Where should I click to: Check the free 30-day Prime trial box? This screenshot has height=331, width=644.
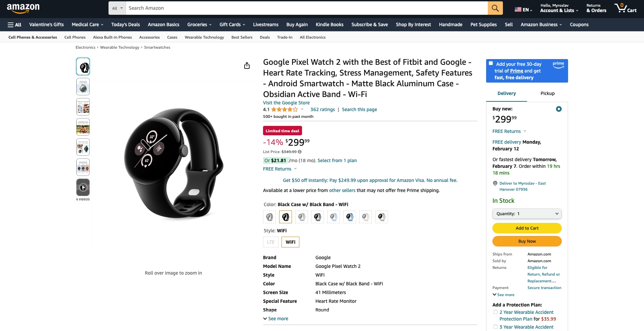coord(491,63)
